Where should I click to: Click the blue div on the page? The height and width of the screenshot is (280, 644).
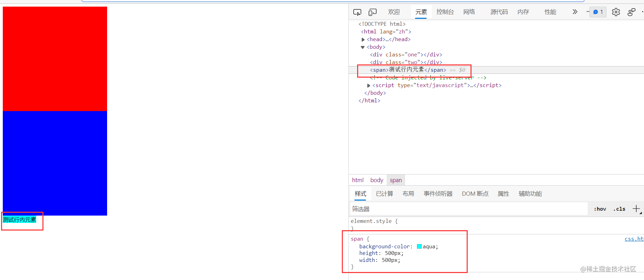click(55, 163)
